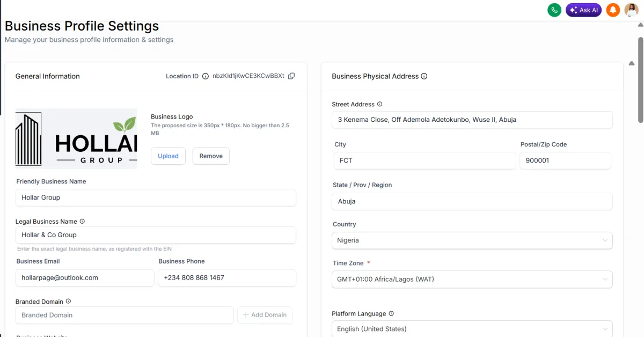Click the Add Domain button
Image resolution: width=644 pixels, height=337 pixels.
[x=265, y=315]
